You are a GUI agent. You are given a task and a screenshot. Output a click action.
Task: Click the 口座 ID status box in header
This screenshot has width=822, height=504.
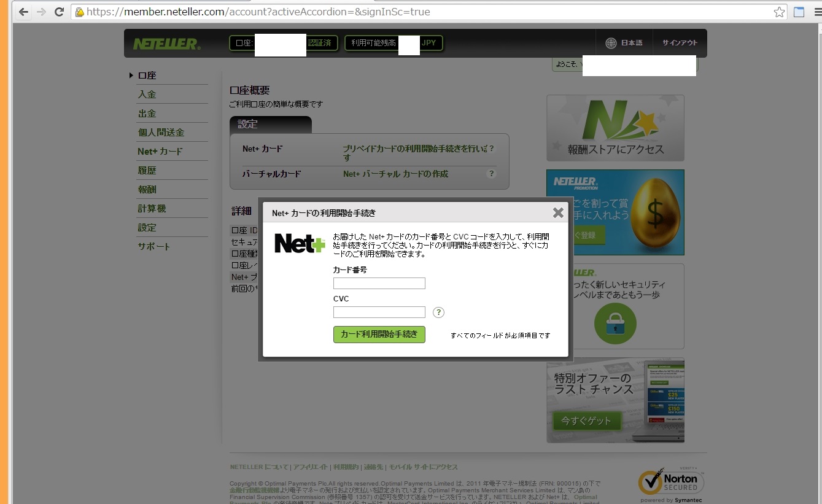[x=284, y=43]
